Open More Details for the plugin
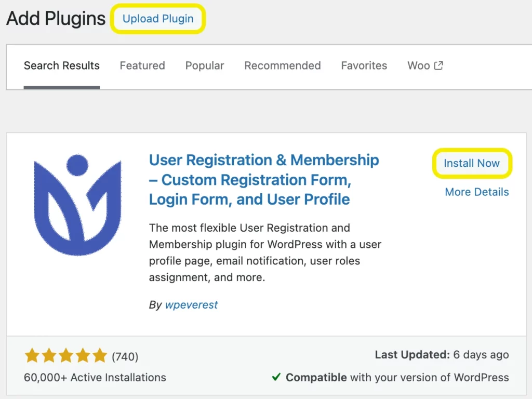This screenshot has width=532, height=399. [477, 192]
